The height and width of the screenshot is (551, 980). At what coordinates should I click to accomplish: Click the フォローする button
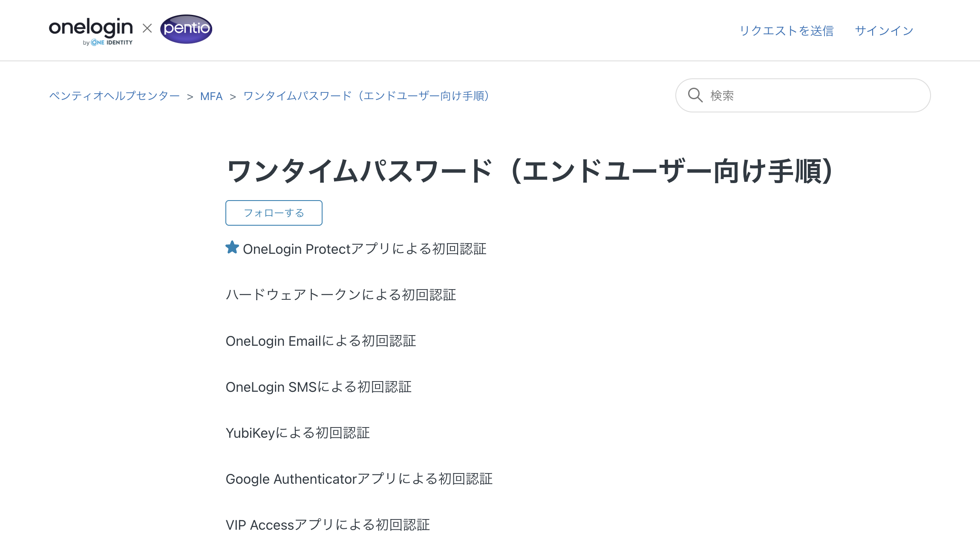tap(274, 213)
